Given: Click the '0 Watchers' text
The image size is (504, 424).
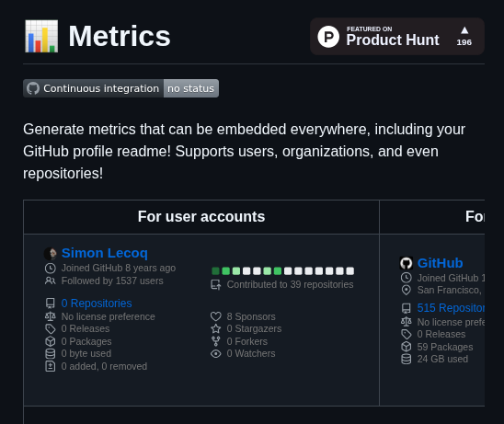Looking at the screenshot, I should click(x=251, y=353).
